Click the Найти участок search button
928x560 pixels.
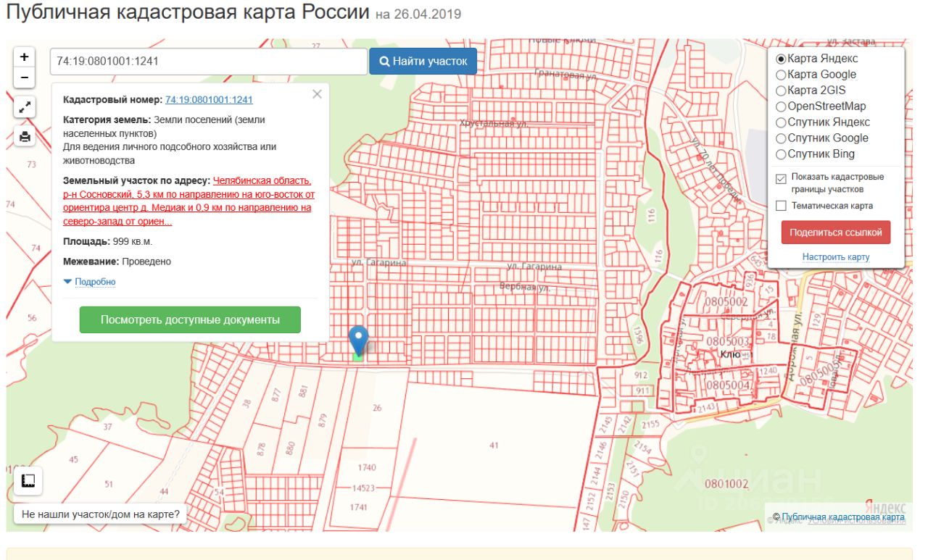(x=423, y=62)
